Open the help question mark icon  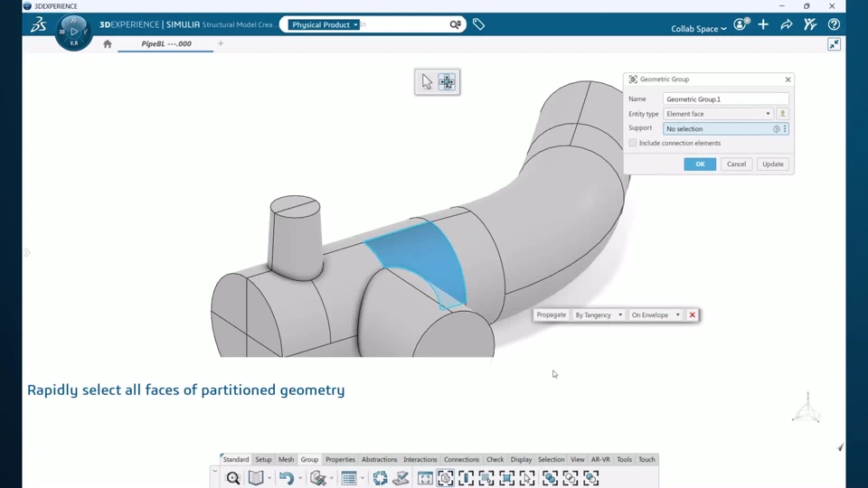click(x=834, y=24)
